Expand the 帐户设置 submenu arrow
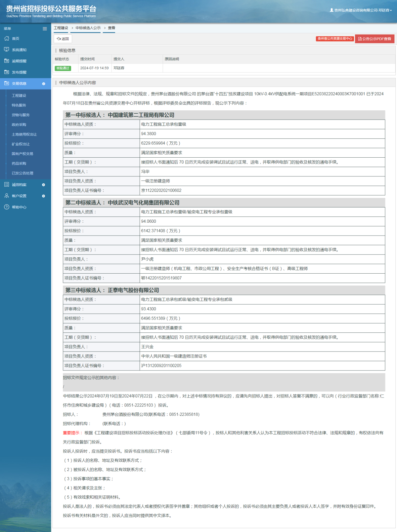 (x=44, y=196)
